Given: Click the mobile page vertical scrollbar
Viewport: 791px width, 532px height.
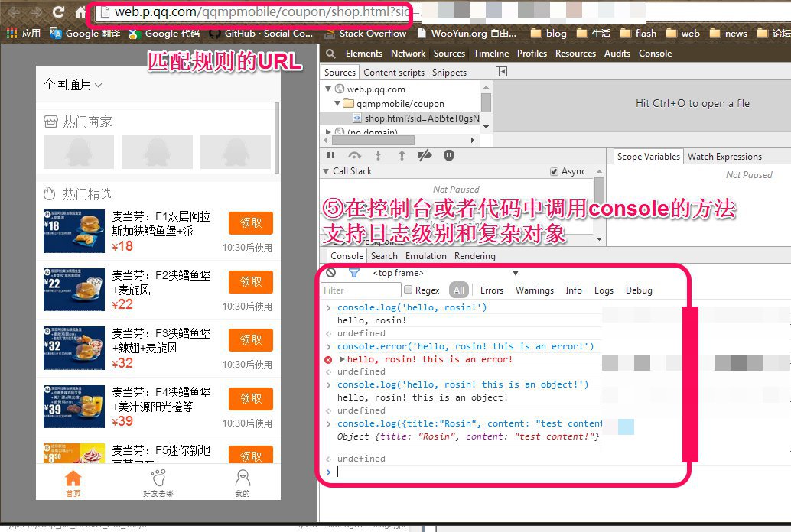Looking at the screenshot, I should coord(276,137).
